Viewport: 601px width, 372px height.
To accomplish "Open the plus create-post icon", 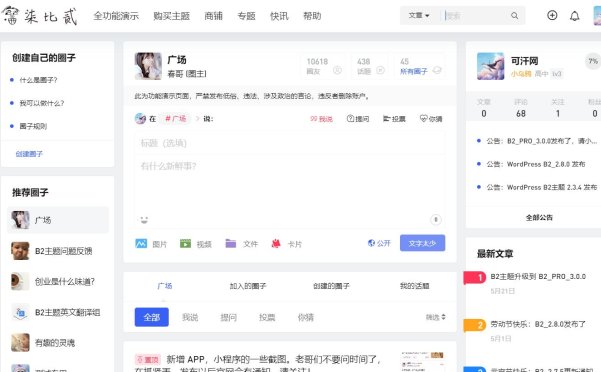I will pos(552,15).
